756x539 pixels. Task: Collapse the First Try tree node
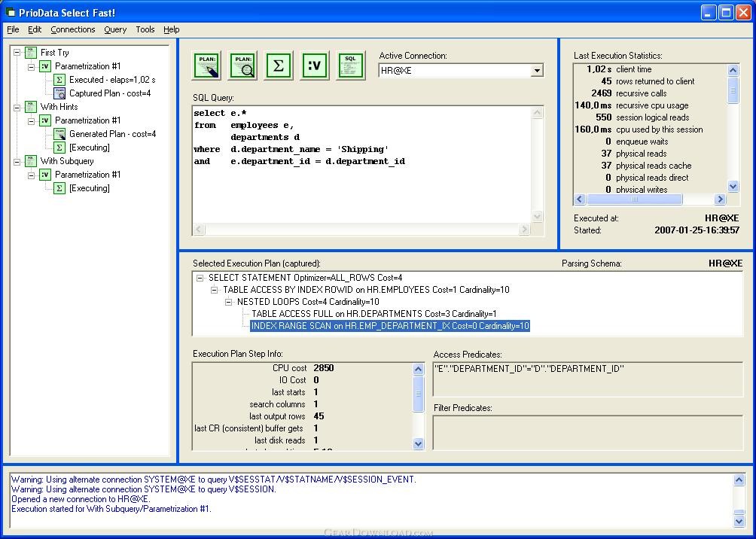17,53
